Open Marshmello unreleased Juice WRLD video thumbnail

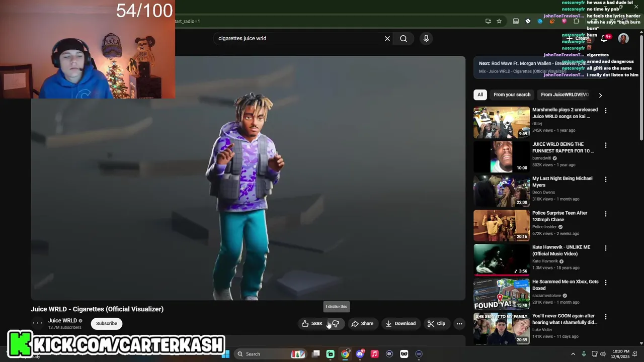501,122
